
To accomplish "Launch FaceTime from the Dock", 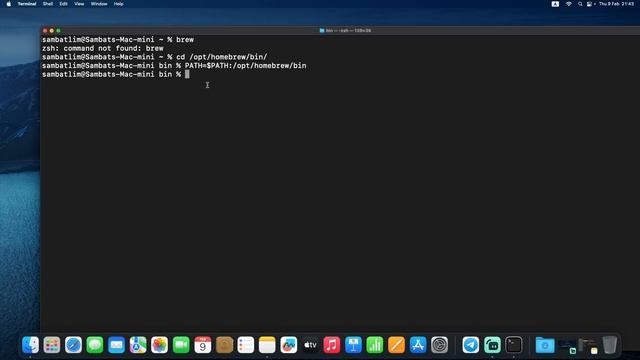I will coord(181,345).
